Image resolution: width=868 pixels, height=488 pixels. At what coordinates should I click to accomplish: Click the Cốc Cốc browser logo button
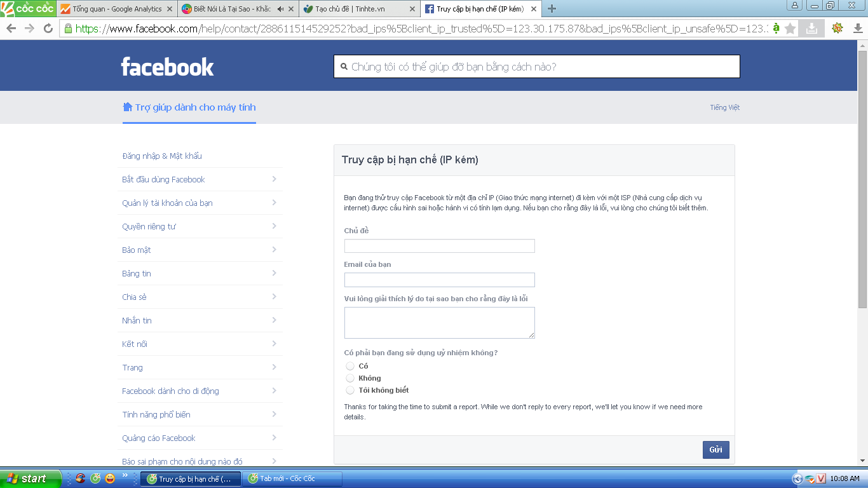pos(28,8)
